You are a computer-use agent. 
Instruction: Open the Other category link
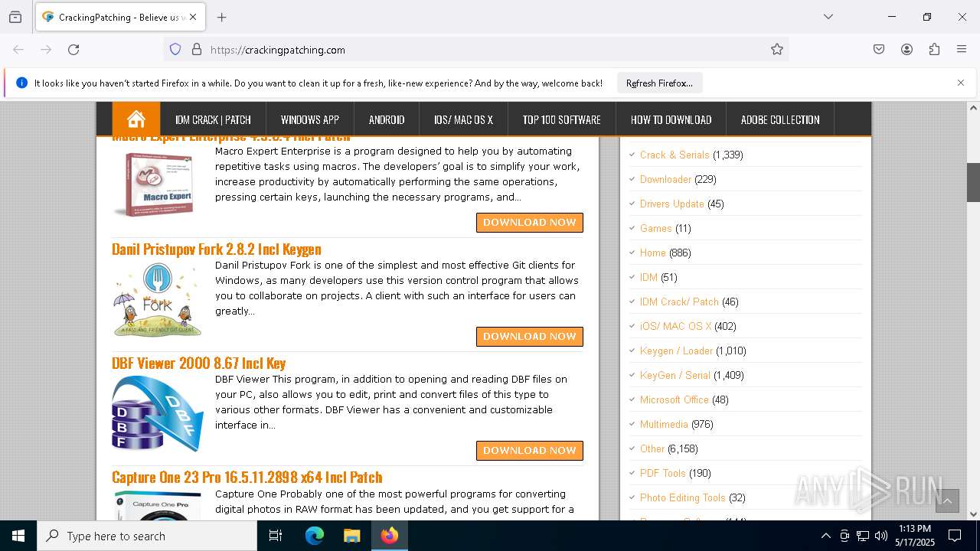point(652,448)
